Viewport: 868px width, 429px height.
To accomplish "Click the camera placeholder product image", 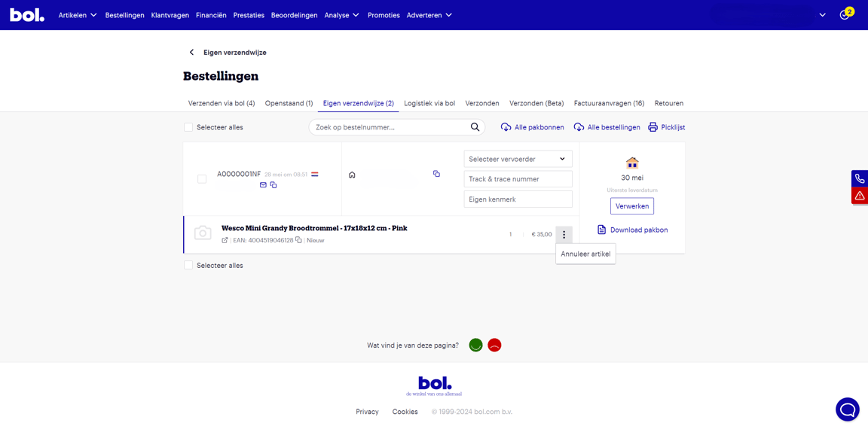I will [203, 233].
